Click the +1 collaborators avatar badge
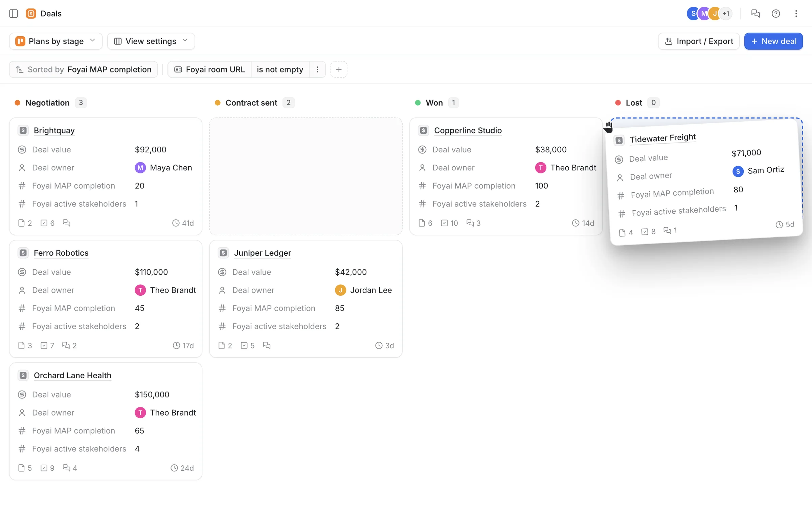 click(726, 14)
